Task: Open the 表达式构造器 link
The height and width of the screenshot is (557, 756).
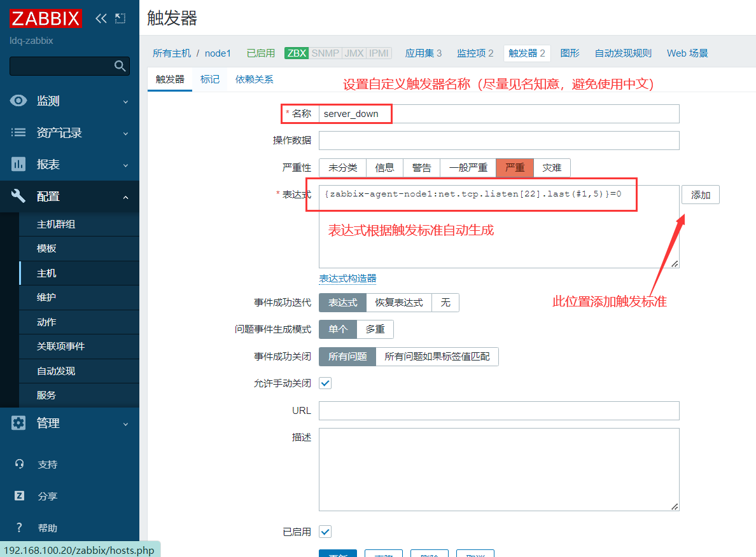Action: (x=347, y=278)
